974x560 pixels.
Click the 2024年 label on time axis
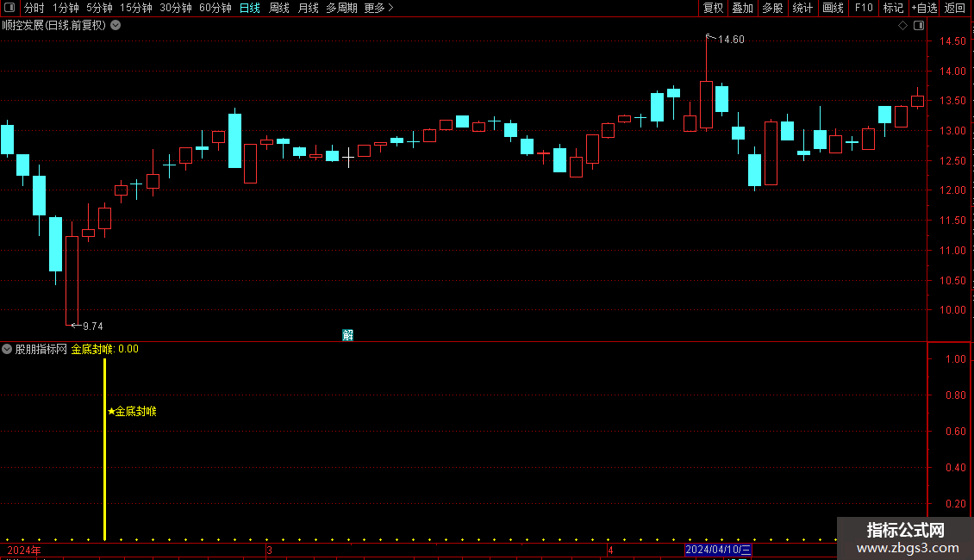(23, 550)
